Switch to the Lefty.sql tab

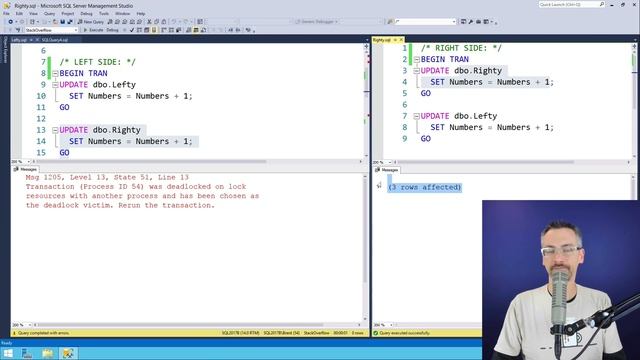coord(19,40)
